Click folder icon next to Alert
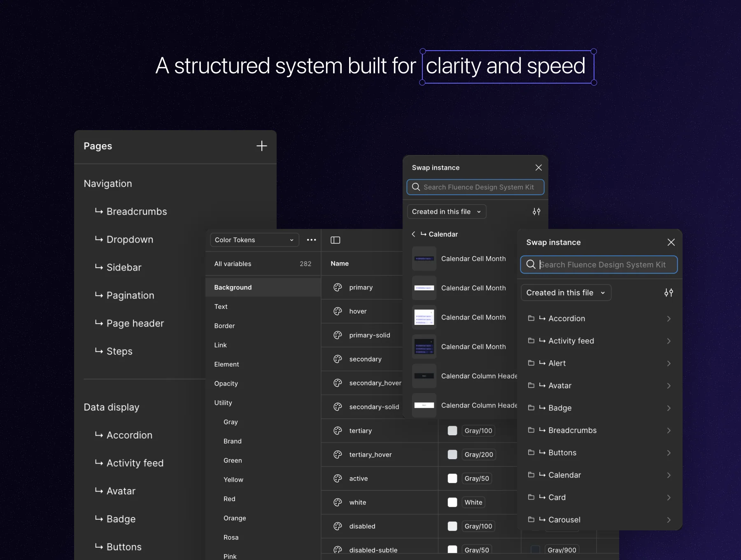This screenshot has height=560, width=741. pos(531,363)
